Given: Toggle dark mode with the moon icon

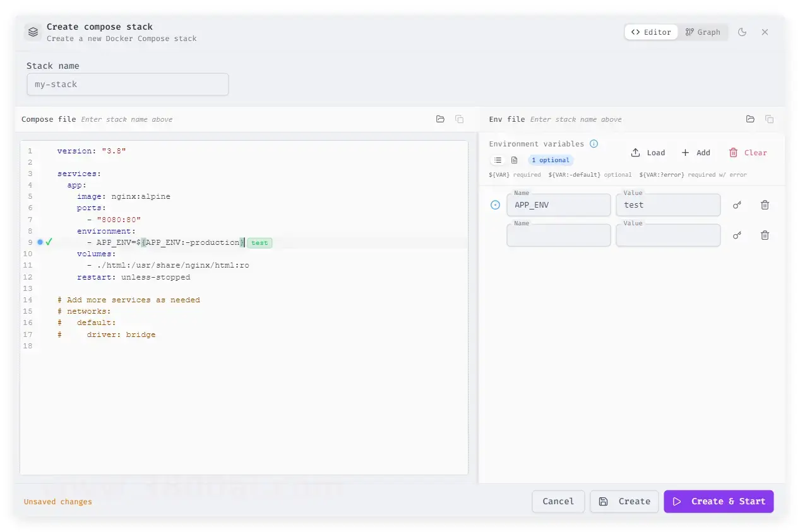Looking at the screenshot, I should pyautogui.click(x=742, y=32).
